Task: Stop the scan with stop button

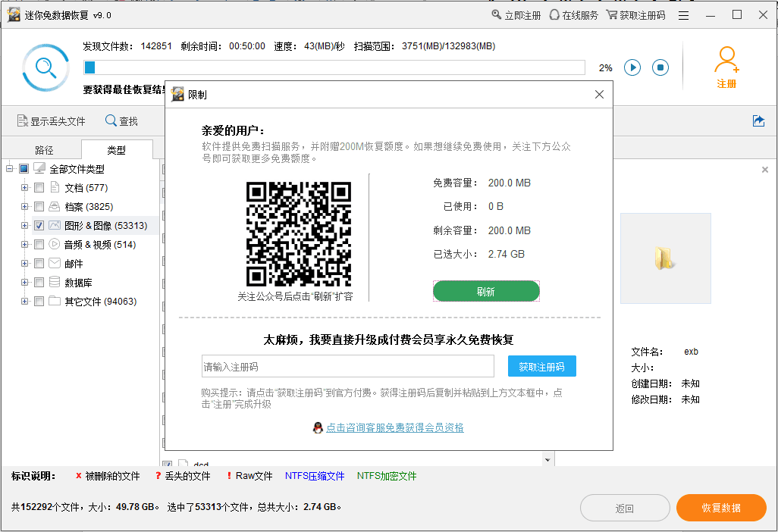Action: [660, 67]
